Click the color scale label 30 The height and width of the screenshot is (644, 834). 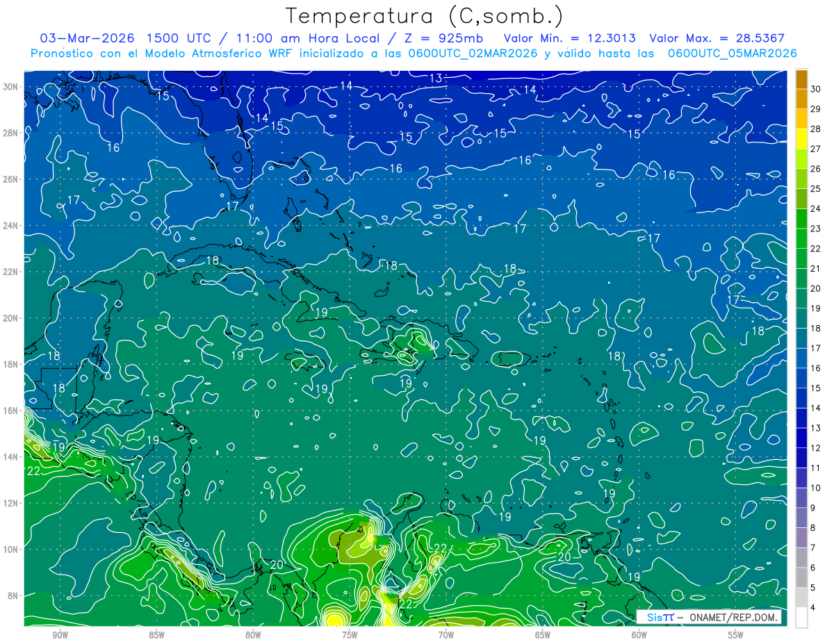click(x=816, y=89)
